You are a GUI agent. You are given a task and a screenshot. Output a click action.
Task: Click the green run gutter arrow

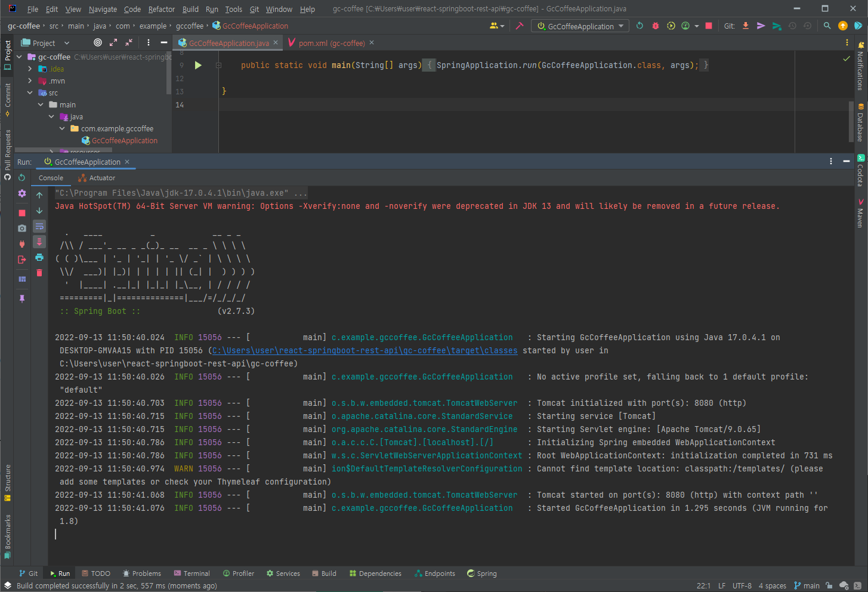tap(198, 65)
